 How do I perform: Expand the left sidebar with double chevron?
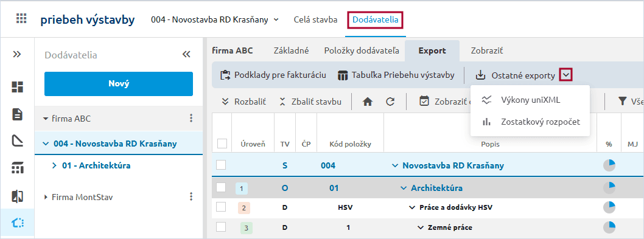[17, 54]
